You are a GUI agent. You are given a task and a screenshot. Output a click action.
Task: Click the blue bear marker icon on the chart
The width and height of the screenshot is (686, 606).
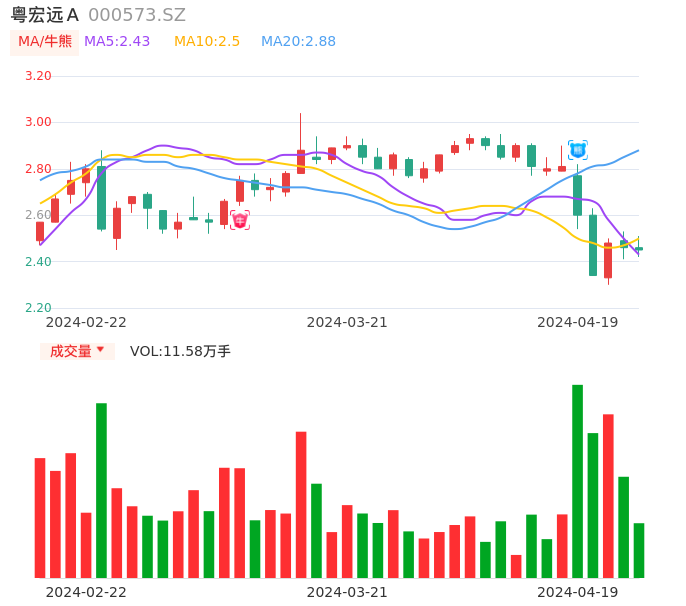coord(577,150)
